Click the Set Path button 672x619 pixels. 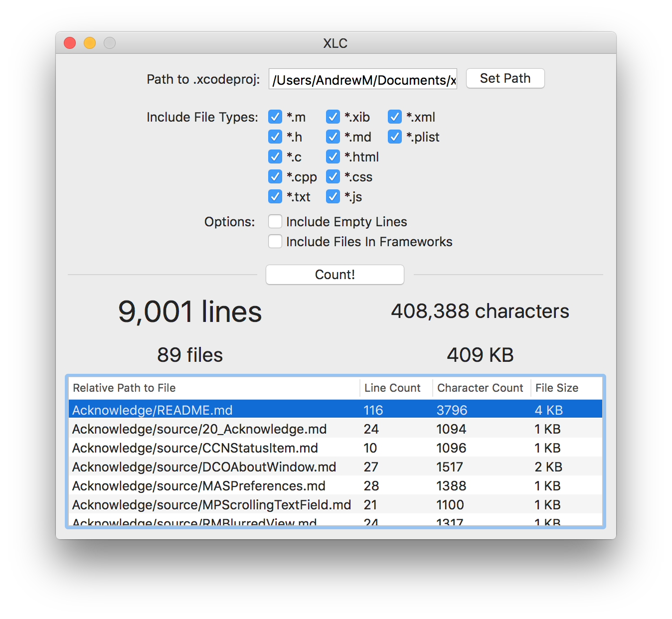click(505, 78)
